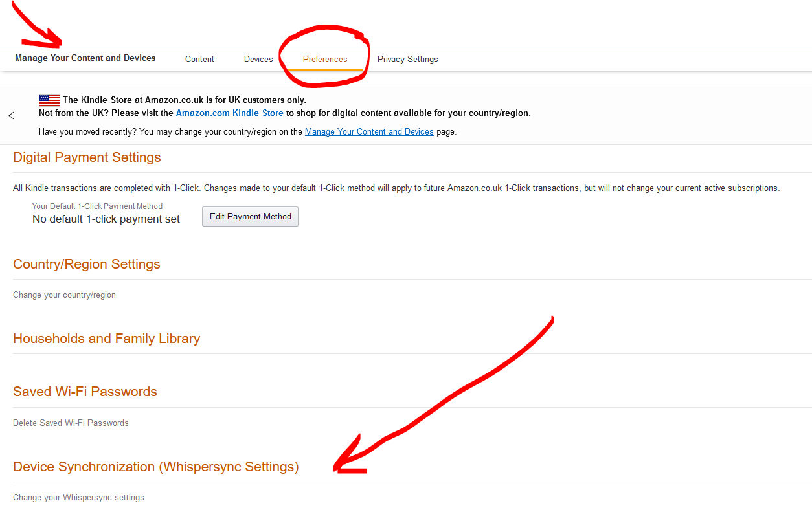
Task: Click Change your Whispersync settings
Action: [78, 497]
